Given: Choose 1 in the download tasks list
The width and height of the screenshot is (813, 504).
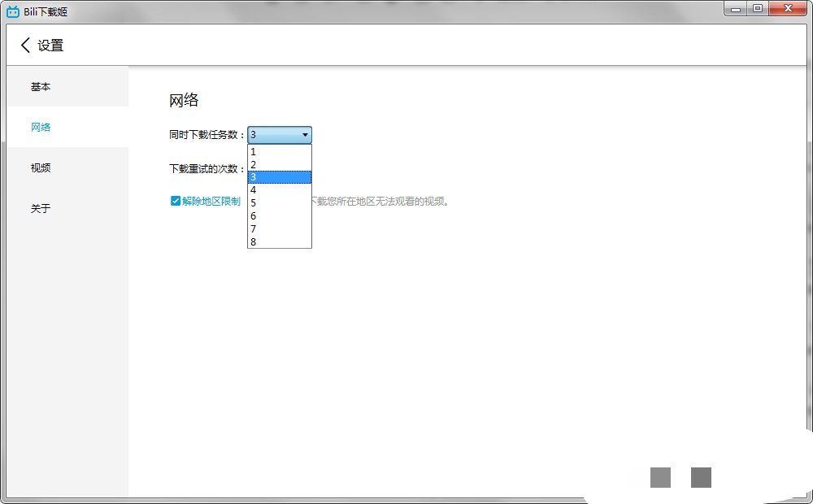Looking at the screenshot, I should tap(280, 151).
